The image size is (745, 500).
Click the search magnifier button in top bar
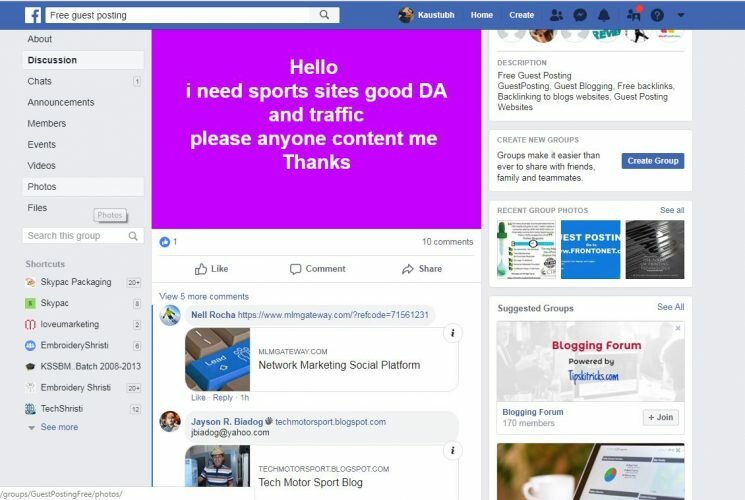coord(324,15)
